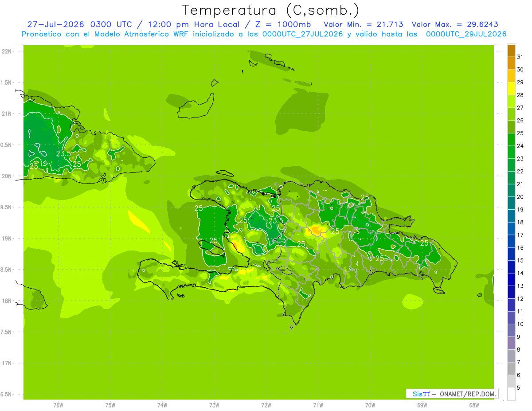
Task: Click the legend value "15"
Action: (x=520, y=260)
